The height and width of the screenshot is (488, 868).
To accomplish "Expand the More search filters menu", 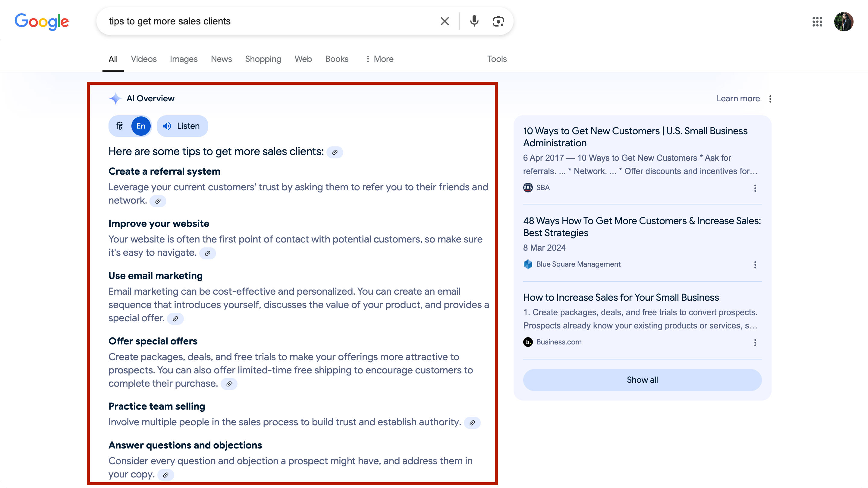I will coord(380,59).
